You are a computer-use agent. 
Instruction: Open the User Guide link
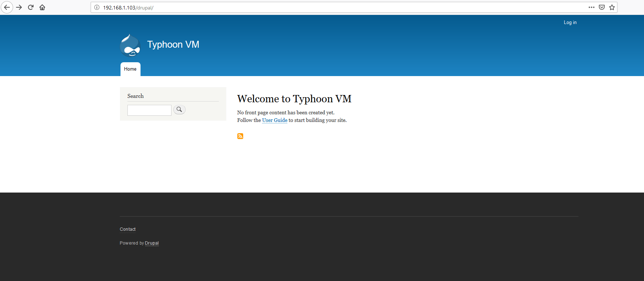pyautogui.click(x=274, y=120)
